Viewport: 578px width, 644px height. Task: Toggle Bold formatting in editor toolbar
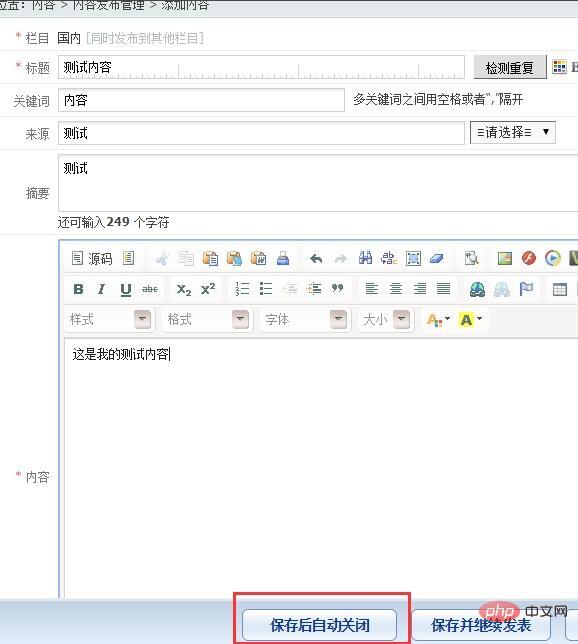click(78, 289)
